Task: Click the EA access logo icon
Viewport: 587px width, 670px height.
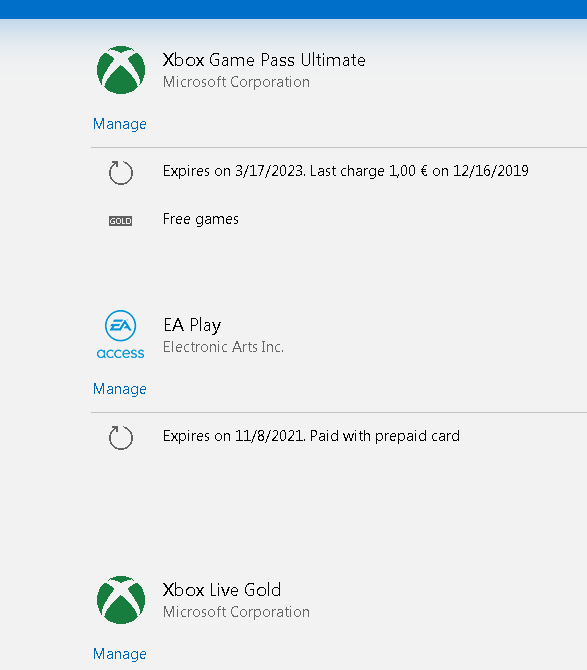Action: pos(120,335)
